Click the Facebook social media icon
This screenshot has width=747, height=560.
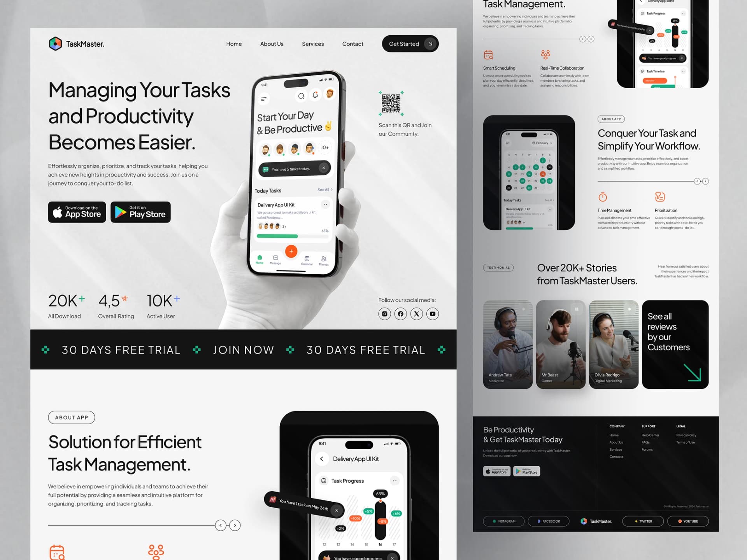[401, 313]
